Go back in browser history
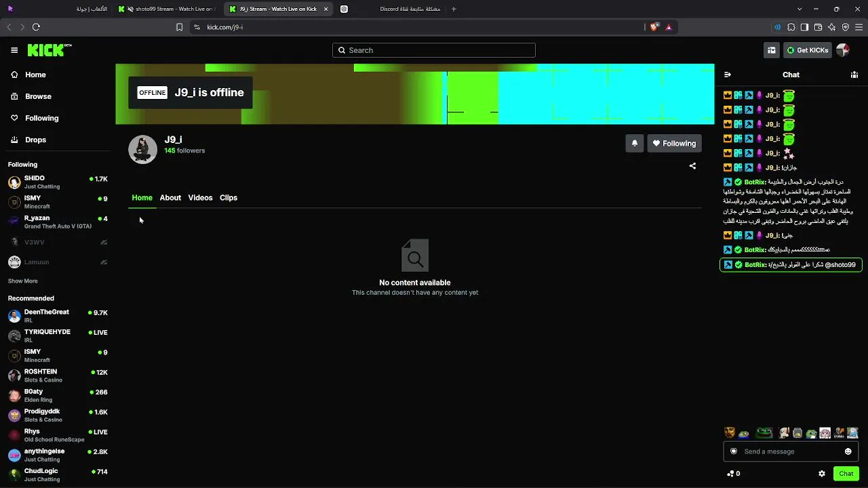 point(9,27)
